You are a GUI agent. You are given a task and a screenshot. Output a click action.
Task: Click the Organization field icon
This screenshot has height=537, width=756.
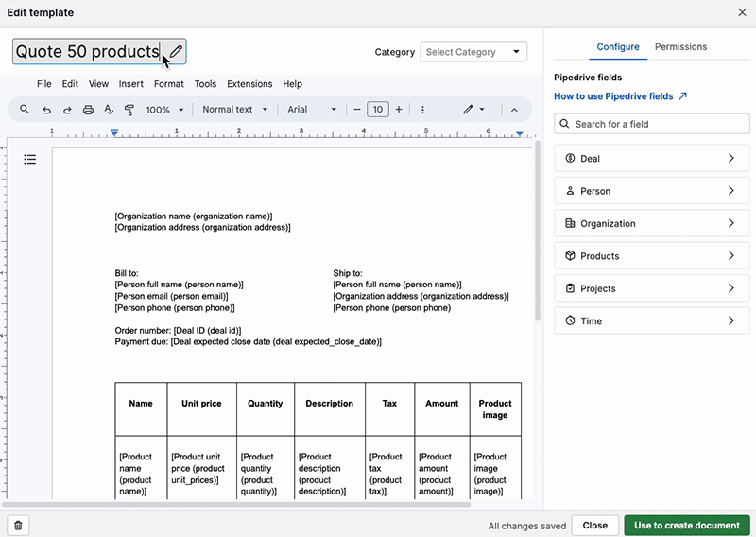[x=570, y=223]
